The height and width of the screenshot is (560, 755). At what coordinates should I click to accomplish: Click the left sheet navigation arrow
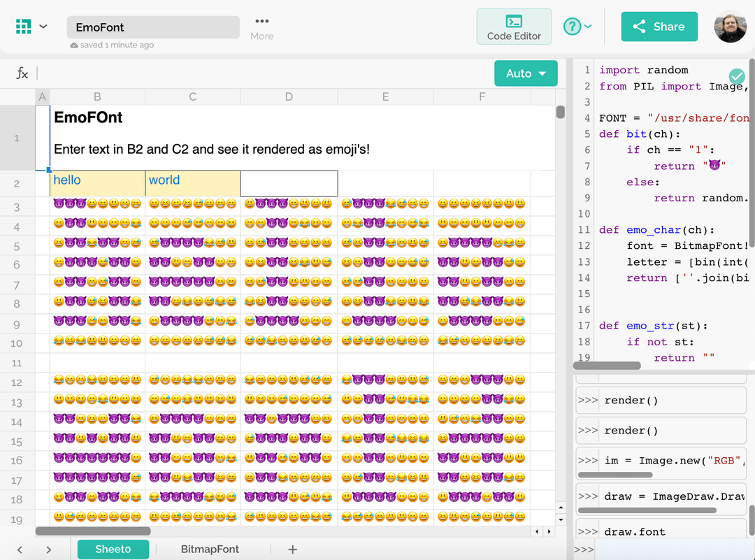[x=20, y=550]
